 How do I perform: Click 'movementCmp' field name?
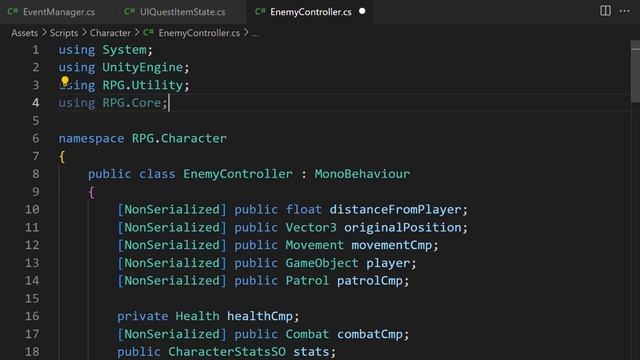click(x=392, y=245)
